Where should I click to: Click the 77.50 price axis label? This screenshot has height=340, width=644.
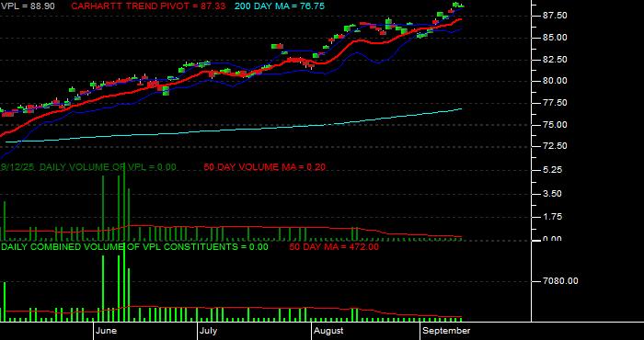pyautogui.click(x=556, y=103)
